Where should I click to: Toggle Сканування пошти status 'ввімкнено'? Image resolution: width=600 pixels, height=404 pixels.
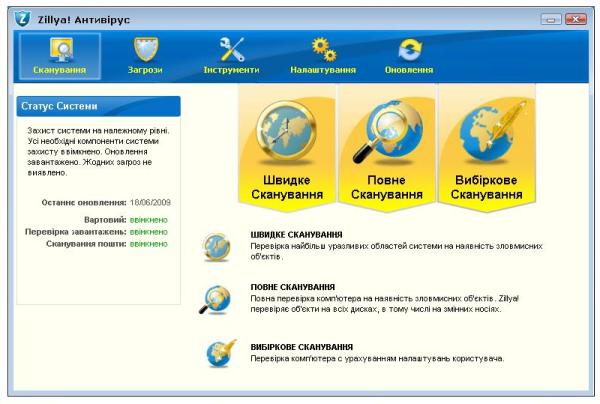(x=149, y=244)
